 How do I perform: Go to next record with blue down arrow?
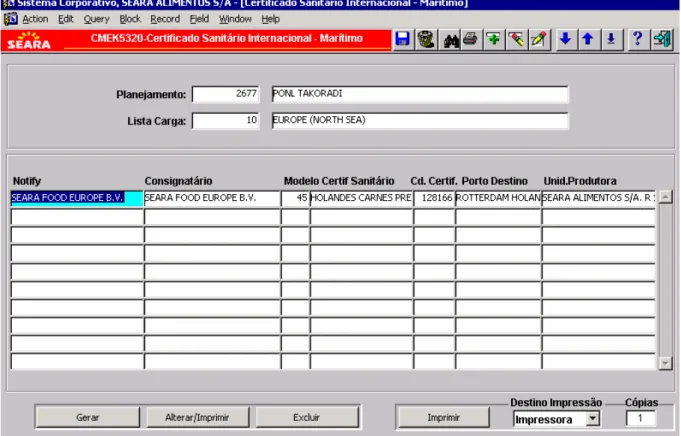565,40
